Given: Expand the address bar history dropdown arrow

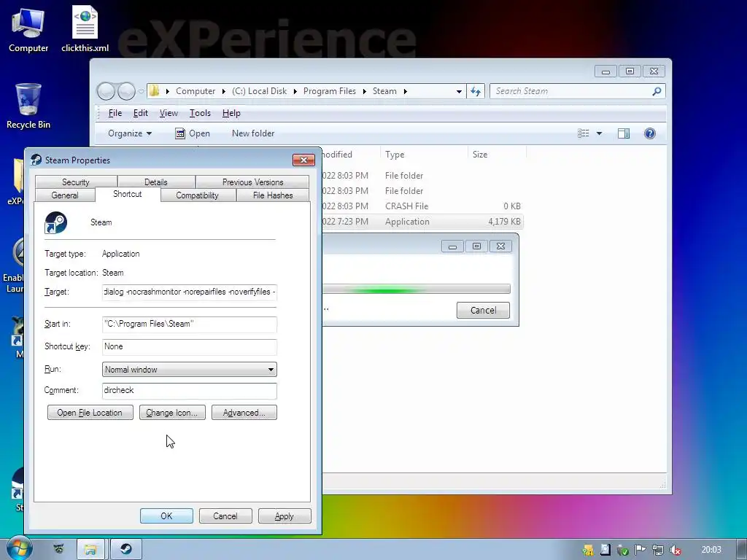Looking at the screenshot, I should click(459, 91).
